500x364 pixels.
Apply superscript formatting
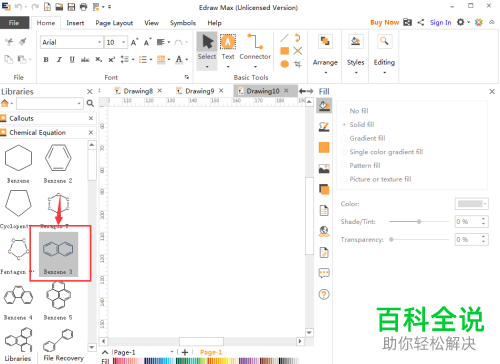[111, 59]
